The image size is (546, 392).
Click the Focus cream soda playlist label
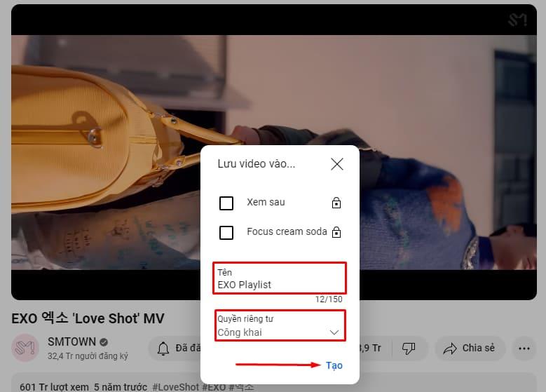[x=287, y=231]
